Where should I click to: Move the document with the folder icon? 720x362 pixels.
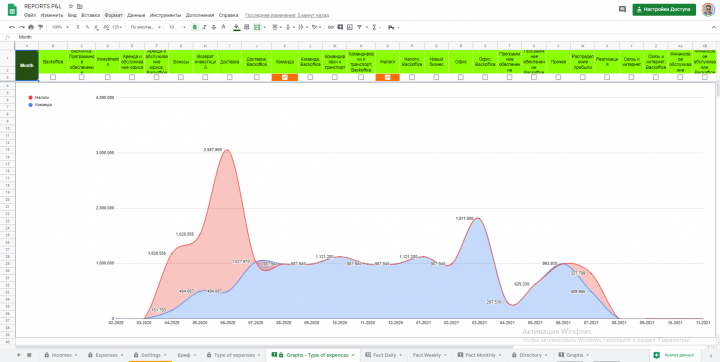click(x=80, y=6)
